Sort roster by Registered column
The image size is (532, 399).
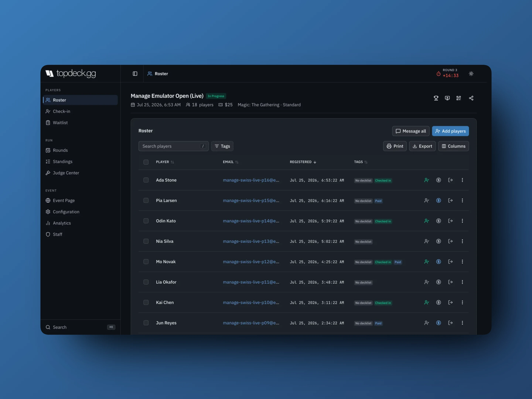(x=303, y=162)
